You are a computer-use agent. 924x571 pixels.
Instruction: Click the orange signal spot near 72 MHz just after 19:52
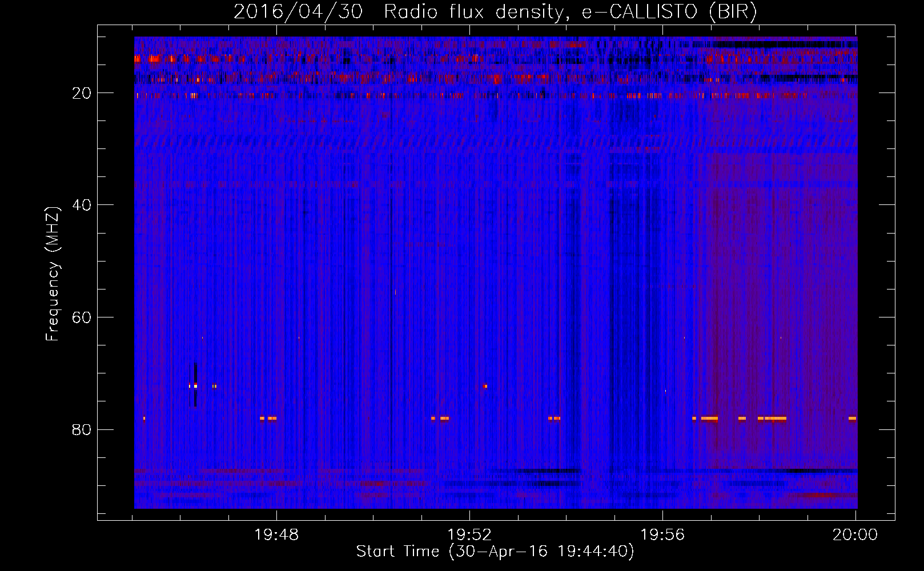click(x=485, y=387)
